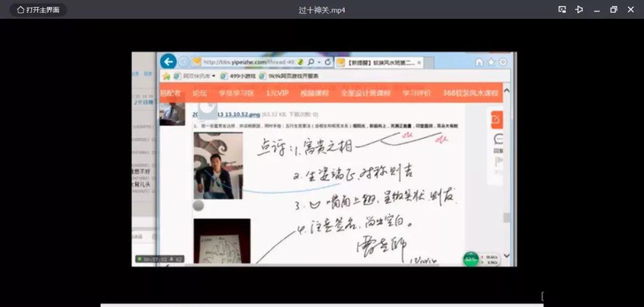Open the 全案设计班课程 navigation item
The image size is (644, 307).
point(365,93)
